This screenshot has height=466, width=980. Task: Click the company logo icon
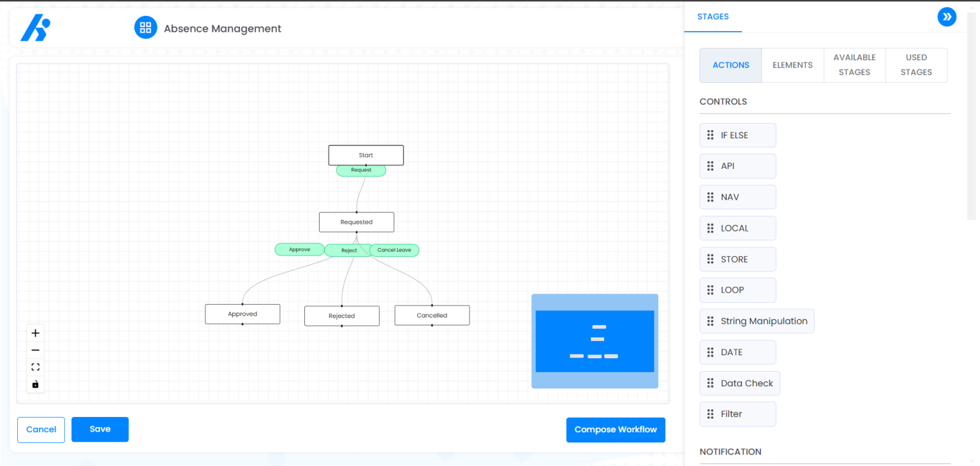[x=35, y=28]
